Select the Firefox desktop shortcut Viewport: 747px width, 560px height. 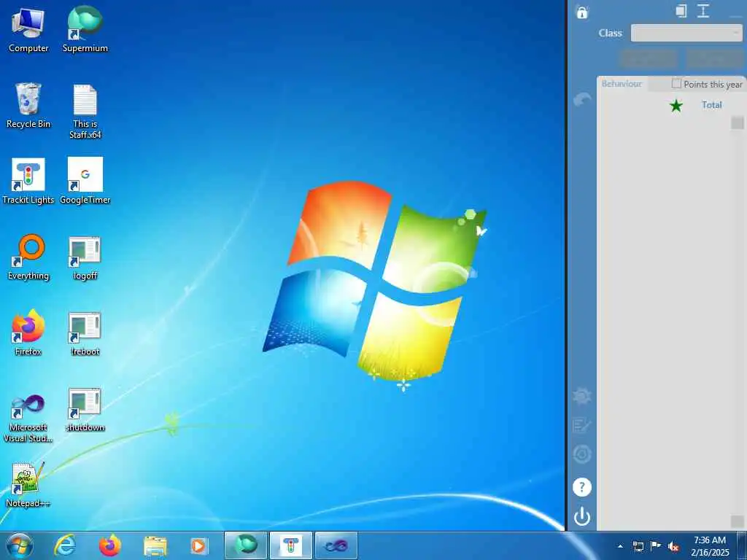click(x=28, y=332)
